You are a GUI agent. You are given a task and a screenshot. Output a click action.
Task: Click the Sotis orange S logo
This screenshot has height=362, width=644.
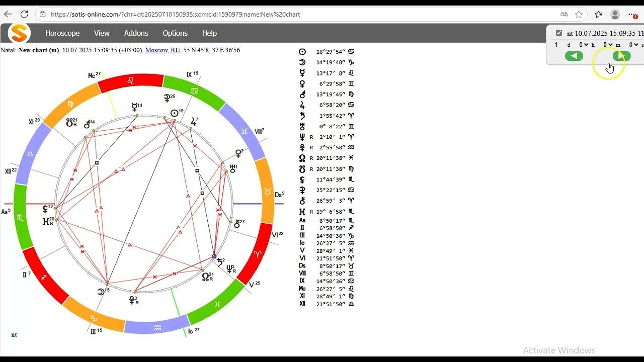(19, 33)
